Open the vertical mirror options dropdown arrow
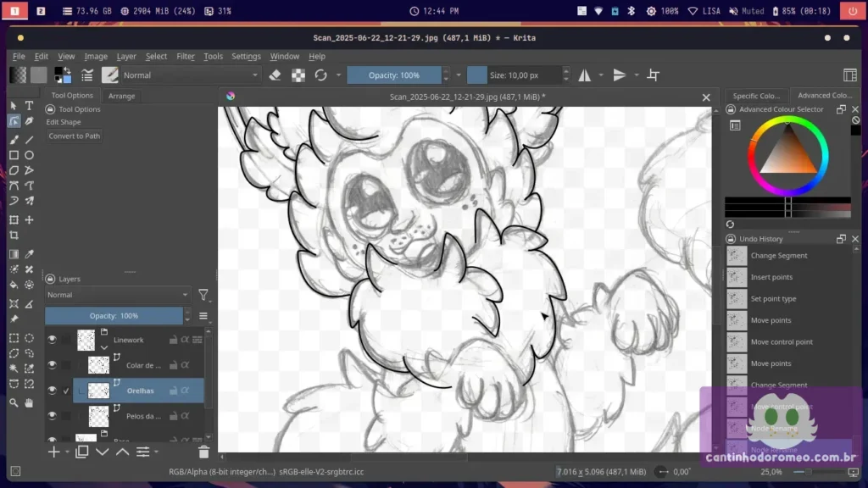 [637, 75]
